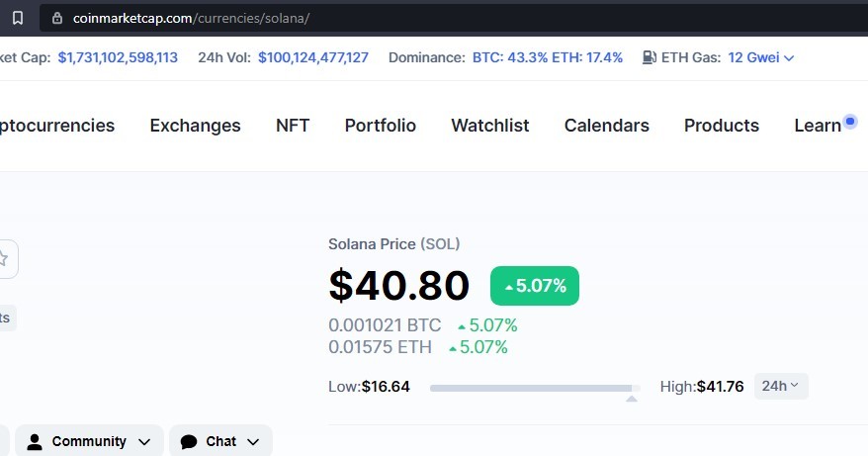Click the green 5.07% change badge
868x456 pixels.
pos(535,286)
